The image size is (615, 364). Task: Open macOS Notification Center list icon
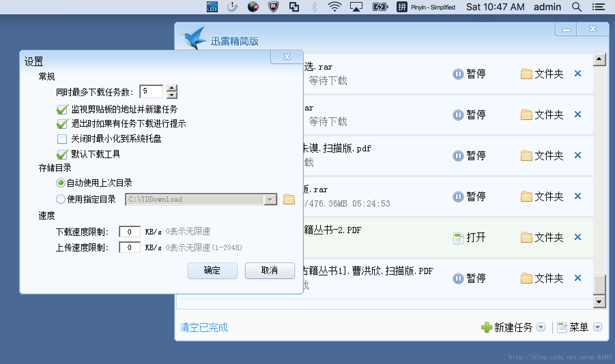598,7
